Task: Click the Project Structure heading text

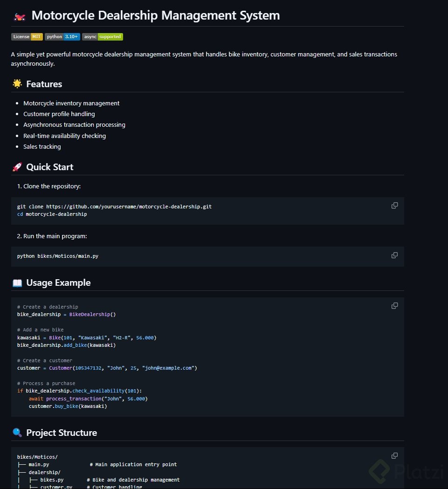Action: pyautogui.click(x=62, y=433)
